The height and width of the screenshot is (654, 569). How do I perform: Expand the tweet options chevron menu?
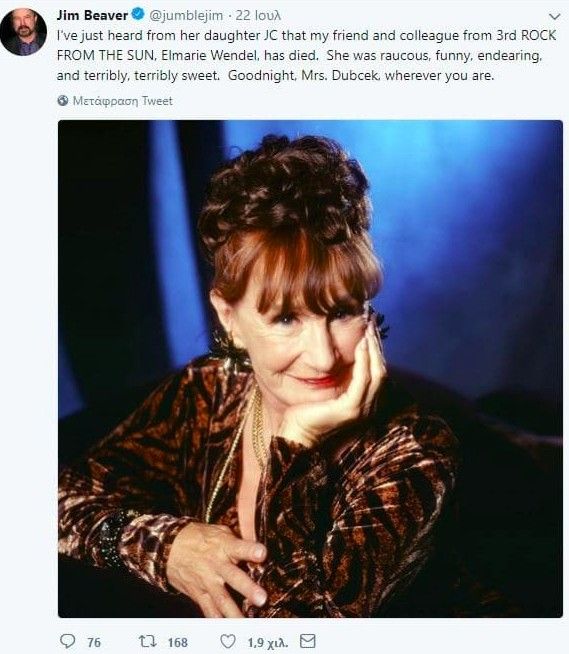(554, 17)
